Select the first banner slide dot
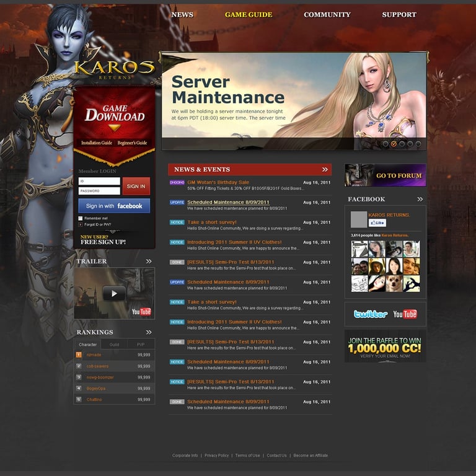The width and height of the screenshot is (476, 476). (x=386, y=144)
